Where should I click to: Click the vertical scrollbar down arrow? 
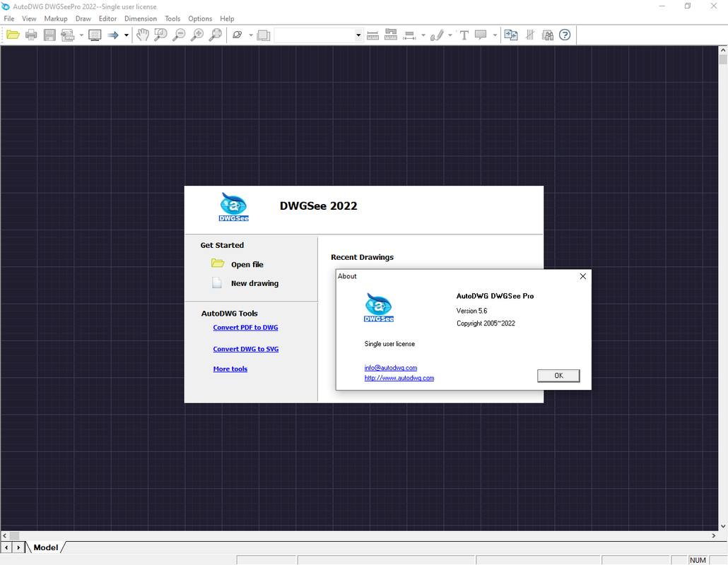[x=723, y=526]
